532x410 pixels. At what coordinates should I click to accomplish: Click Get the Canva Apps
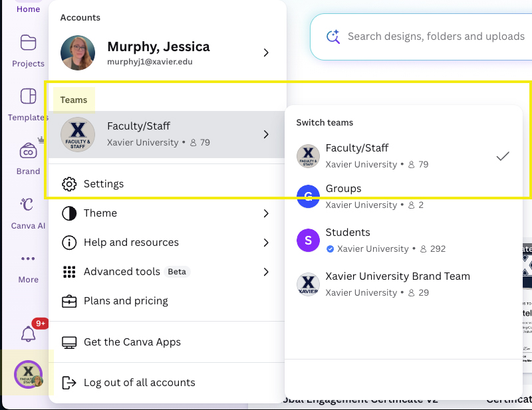coord(131,342)
